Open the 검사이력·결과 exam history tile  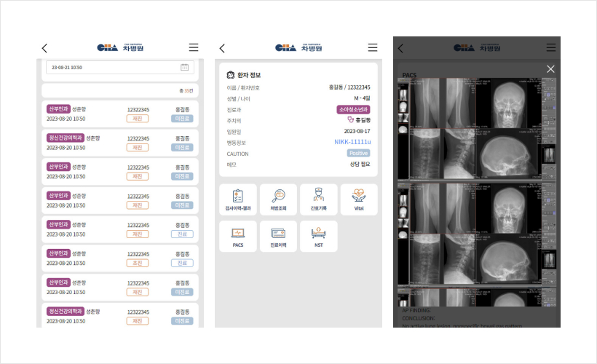238,199
